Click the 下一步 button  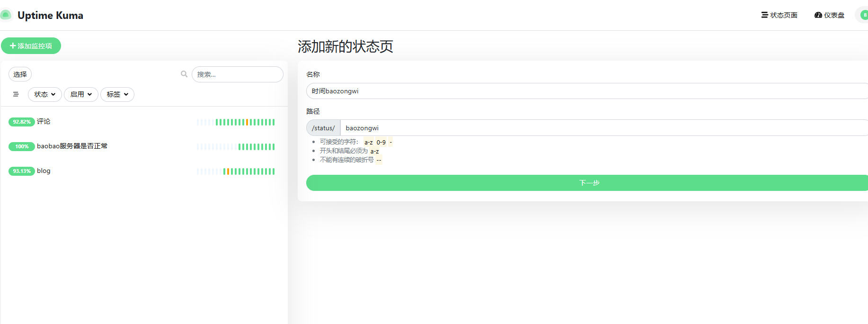tap(589, 183)
